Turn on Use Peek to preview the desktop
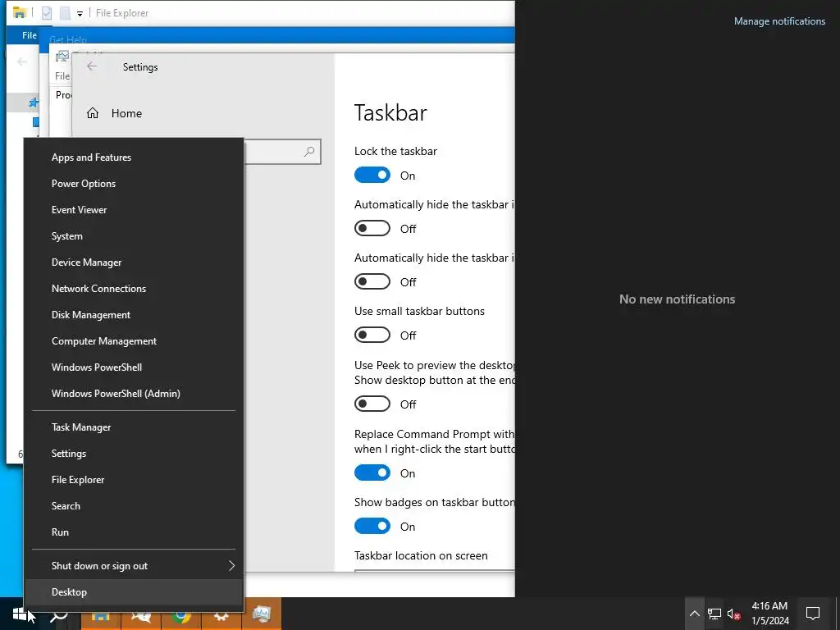Image resolution: width=840 pixels, height=630 pixels. click(372, 404)
